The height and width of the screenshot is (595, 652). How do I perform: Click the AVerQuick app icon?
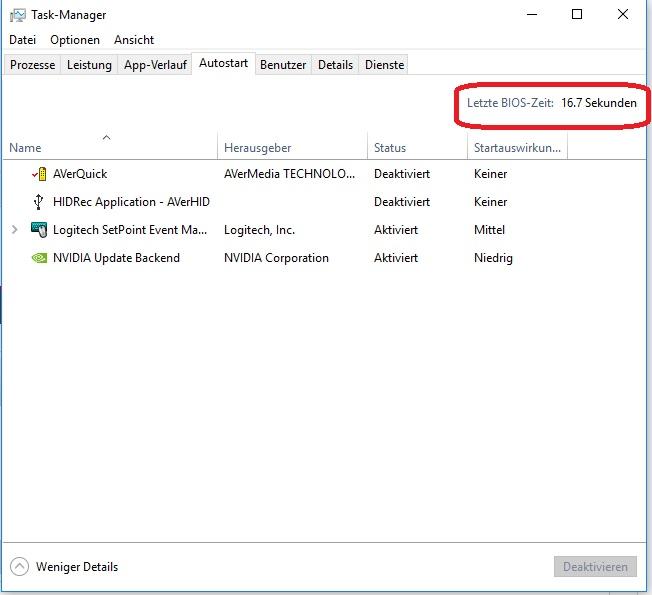tap(40, 174)
